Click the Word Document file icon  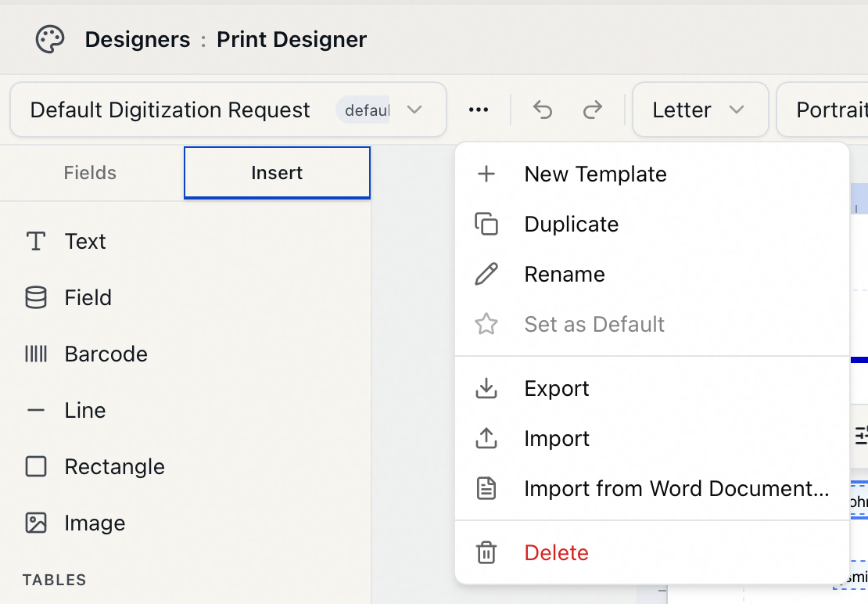tap(486, 488)
